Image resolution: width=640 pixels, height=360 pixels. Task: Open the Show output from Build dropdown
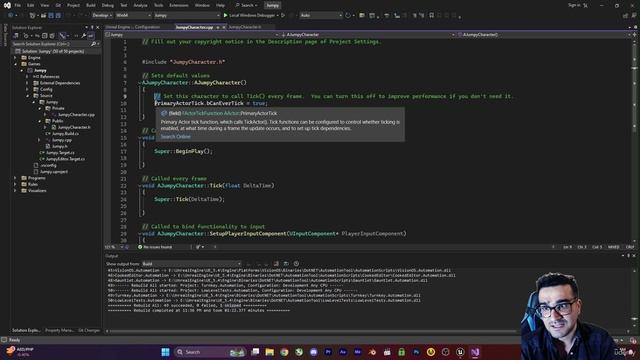pos(191,264)
